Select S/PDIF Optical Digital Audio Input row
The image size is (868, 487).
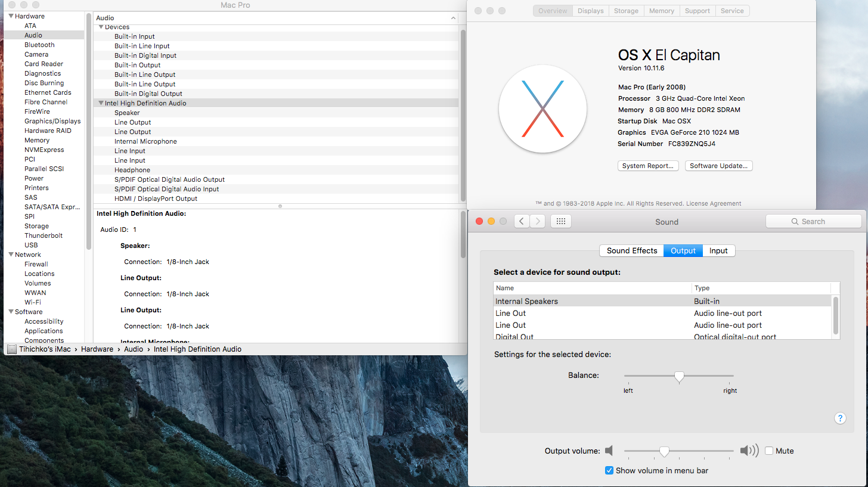point(277,189)
